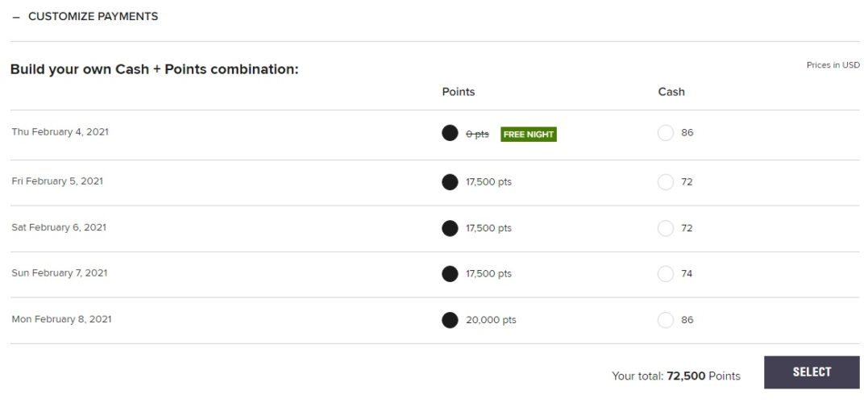
Task: Click the minus icon beside Customize Payments
Action: pyautogui.click(x=16, y=17)
